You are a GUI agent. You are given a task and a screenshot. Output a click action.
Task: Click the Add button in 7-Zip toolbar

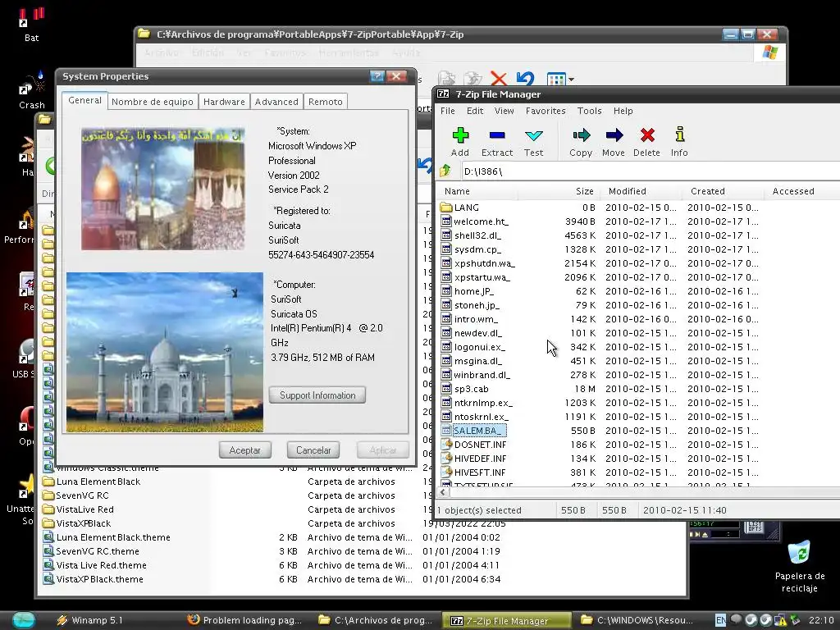(459, 142)
